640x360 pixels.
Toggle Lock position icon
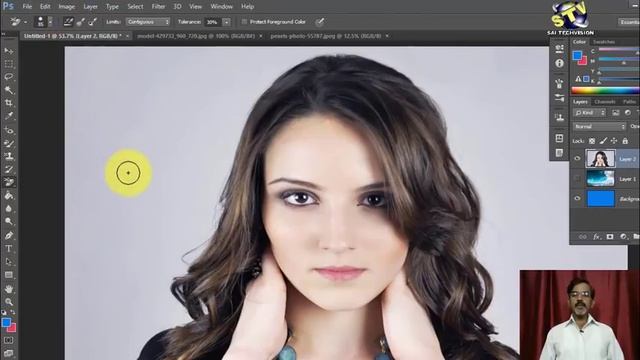coord(614,141)
